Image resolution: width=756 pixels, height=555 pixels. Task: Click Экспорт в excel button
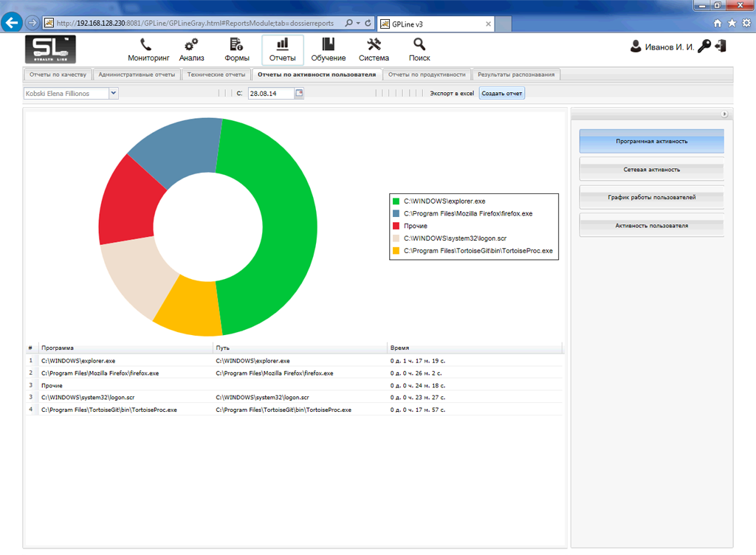[x=452, y=94]
